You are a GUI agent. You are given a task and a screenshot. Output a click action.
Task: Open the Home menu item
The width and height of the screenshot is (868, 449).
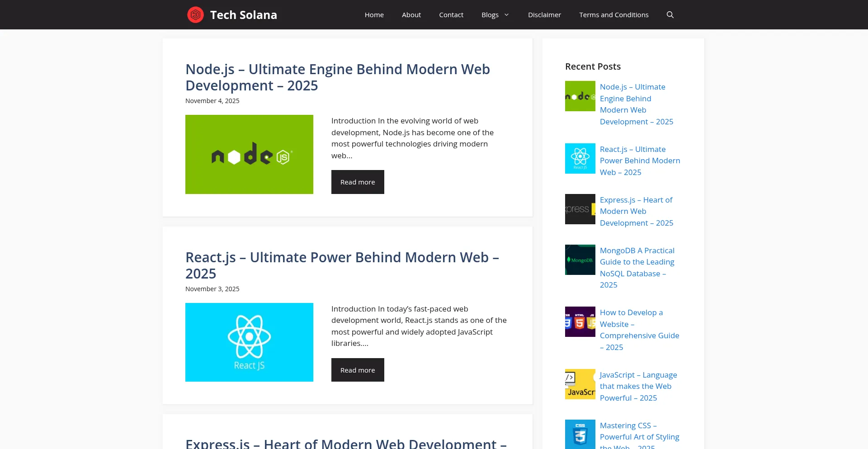pyautogui.click(x=374, y=15)
